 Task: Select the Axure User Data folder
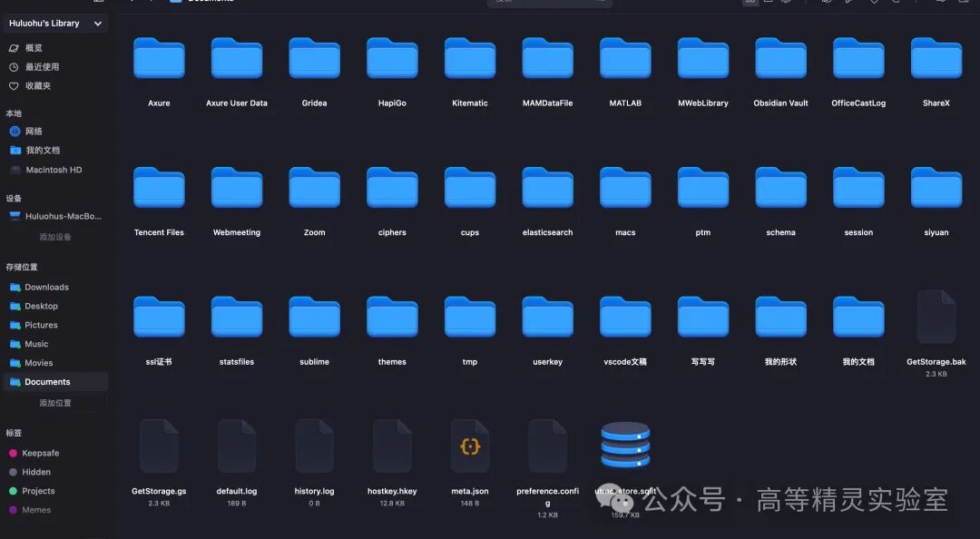point(237,58)
